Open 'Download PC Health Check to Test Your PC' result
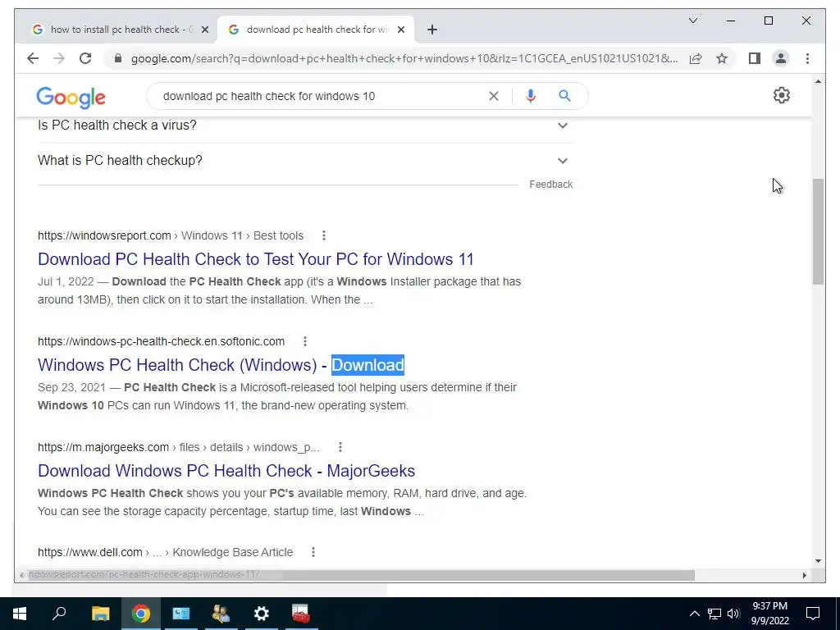 coord(256,259)
